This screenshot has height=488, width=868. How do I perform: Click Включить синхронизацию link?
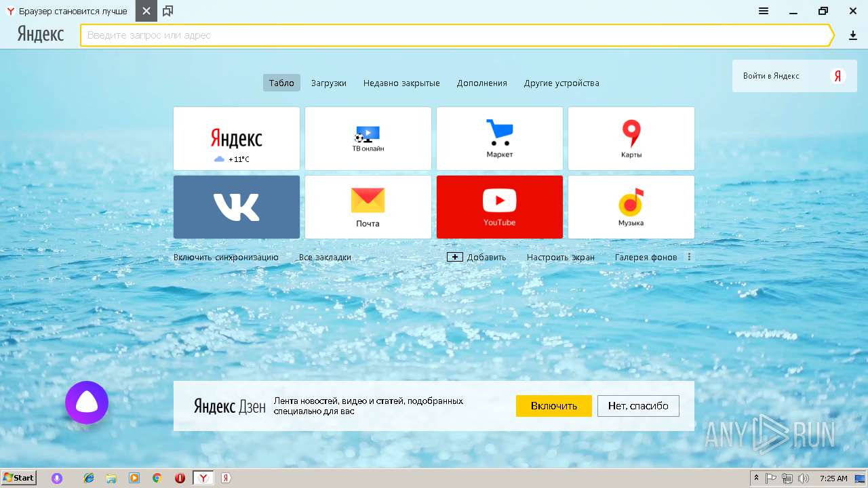pyautogui.click(x=226, y=257)
